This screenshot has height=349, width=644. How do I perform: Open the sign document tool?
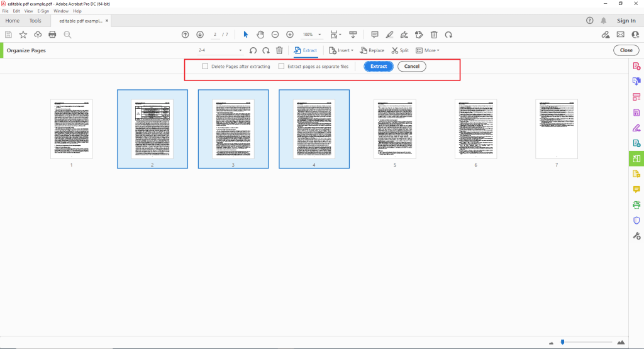(x=404, y=35)
